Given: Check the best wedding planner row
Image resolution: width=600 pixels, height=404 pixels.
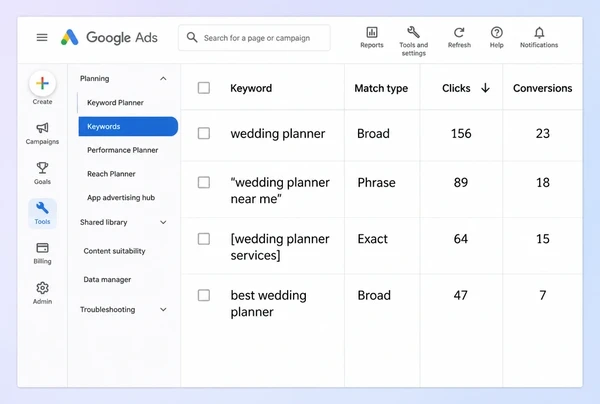Looking at the screenshot, I should pos(204,295).
